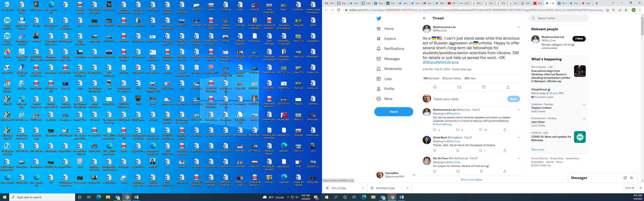Viewport: 644px width, 201px height.
Task: Open the three-dot menu on main tweet
Action: 518,27
